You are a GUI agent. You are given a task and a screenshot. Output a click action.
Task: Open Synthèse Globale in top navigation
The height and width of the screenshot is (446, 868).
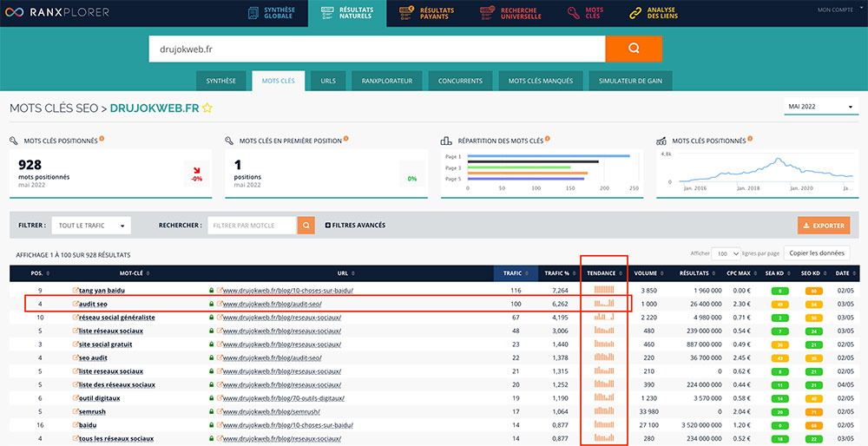coord(271,13)
